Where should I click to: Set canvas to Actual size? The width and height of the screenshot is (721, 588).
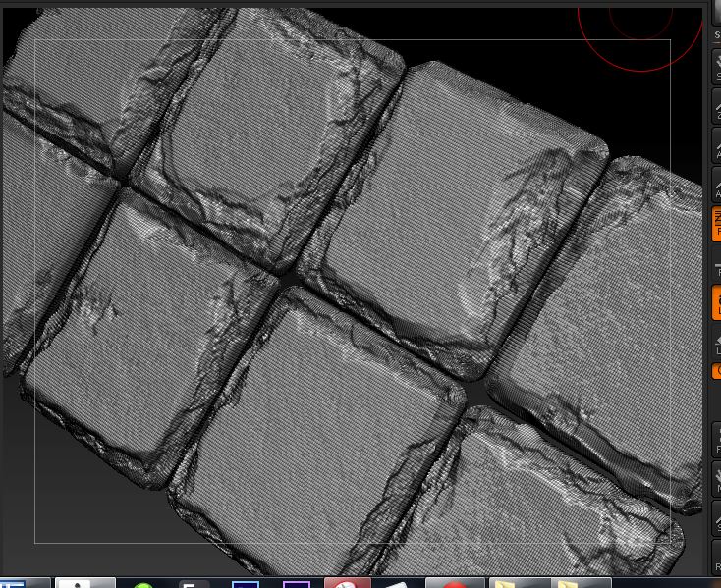(x=716, y=146)
